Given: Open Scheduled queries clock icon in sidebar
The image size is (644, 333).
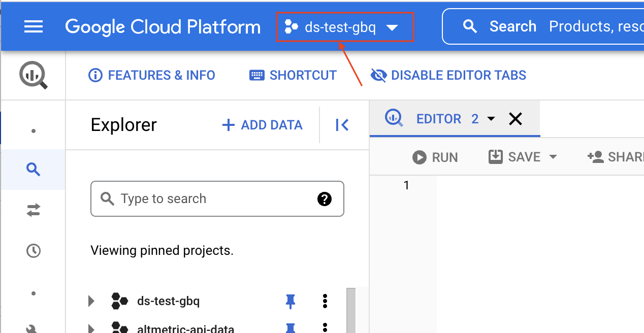Looking at the screenshot, I should point(34,251).
